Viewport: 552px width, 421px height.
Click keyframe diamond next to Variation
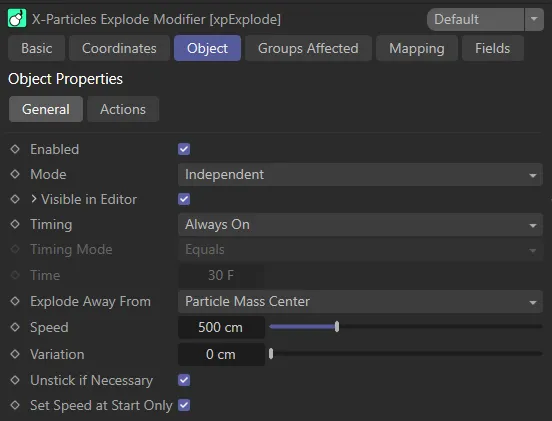[15, 354]
